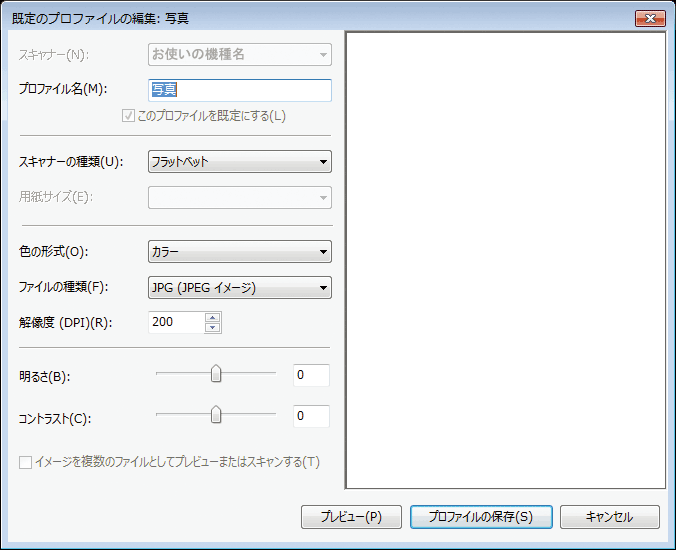Click the コントラスト contrast slider handle

point(215,415)
